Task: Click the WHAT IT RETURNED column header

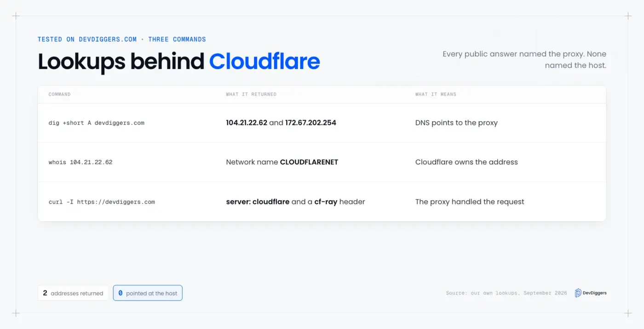Action: 251,94
